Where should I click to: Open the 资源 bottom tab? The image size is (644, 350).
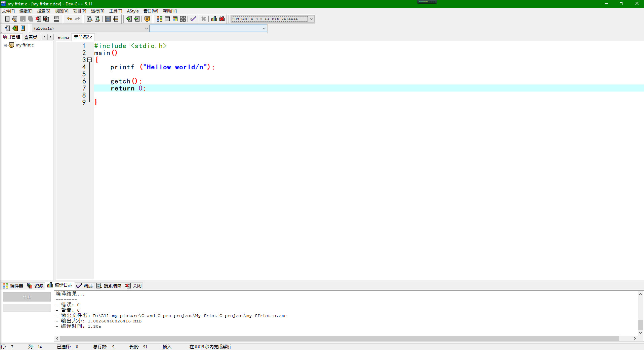[x=35, y=286]
